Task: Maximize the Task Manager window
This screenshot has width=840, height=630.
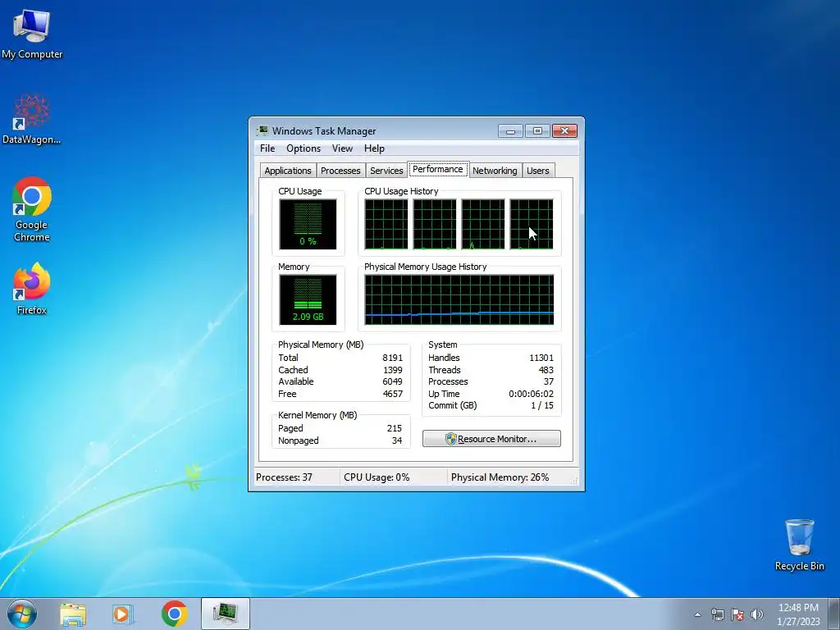Action: [536, 130]
